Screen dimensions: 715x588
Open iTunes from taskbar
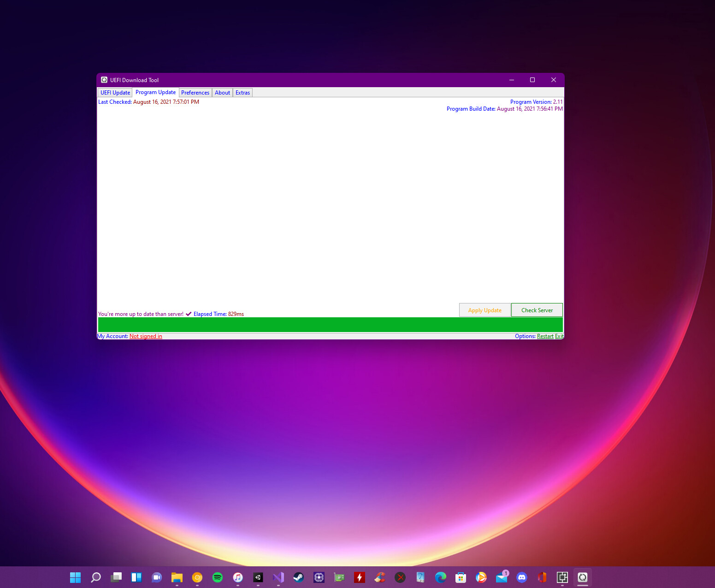pyautogui.click(x=238, y=577)
